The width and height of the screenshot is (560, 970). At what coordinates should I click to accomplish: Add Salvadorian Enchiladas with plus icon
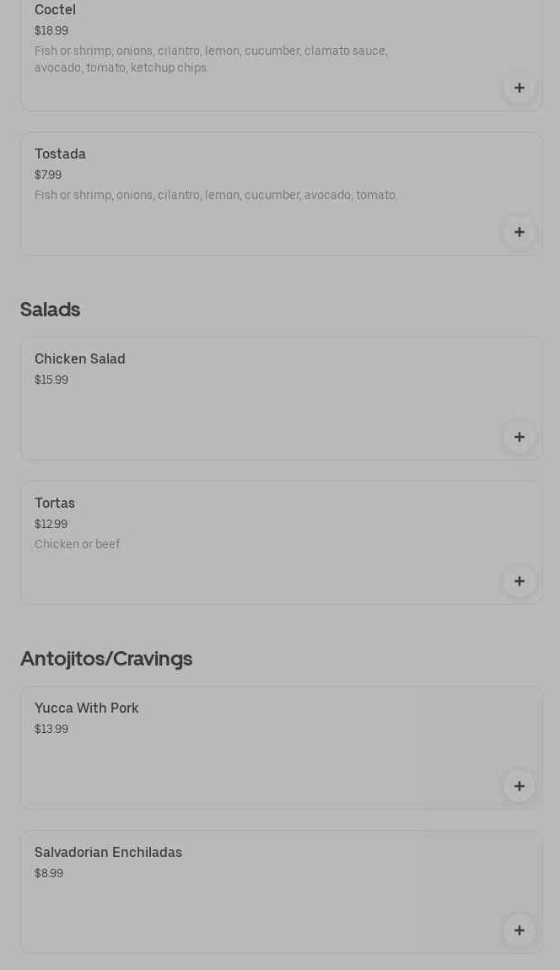coord(520,930)
